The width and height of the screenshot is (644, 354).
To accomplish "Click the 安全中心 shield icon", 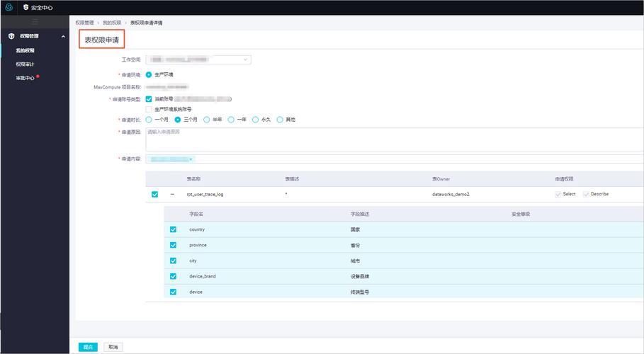I will (x=26, y=7).
